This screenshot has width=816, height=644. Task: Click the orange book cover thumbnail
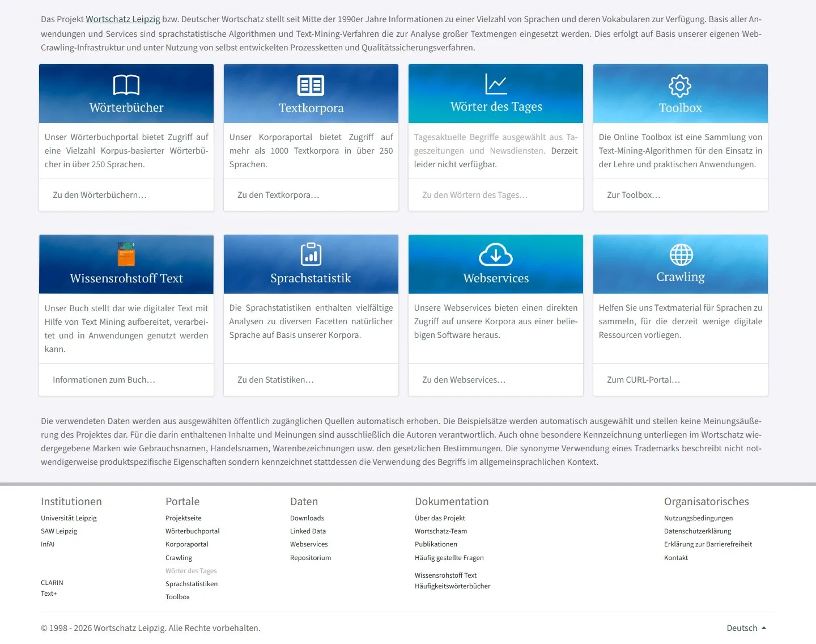pos(126,254)
